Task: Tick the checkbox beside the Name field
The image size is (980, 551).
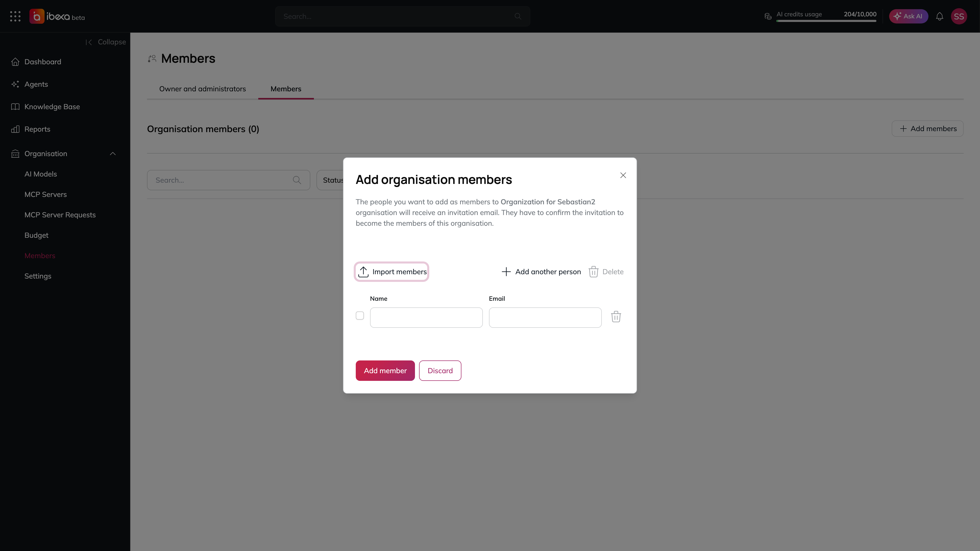Action: (x=360, y=316)
